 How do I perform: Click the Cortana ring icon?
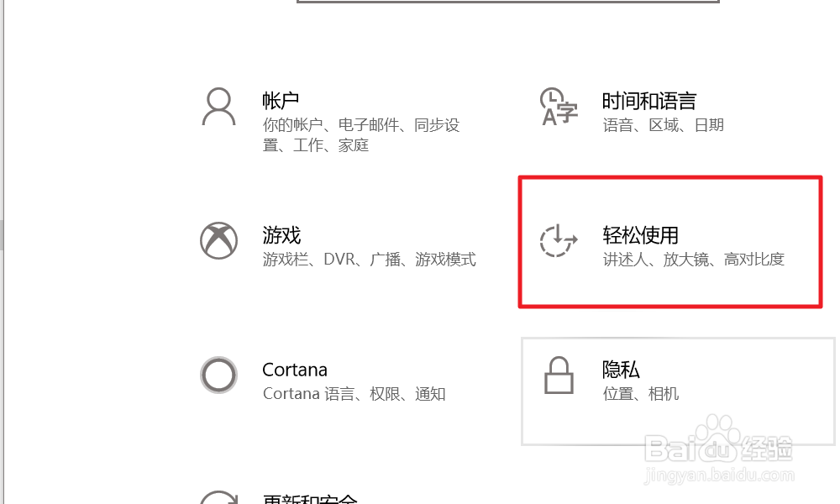[x=218, y=375]
